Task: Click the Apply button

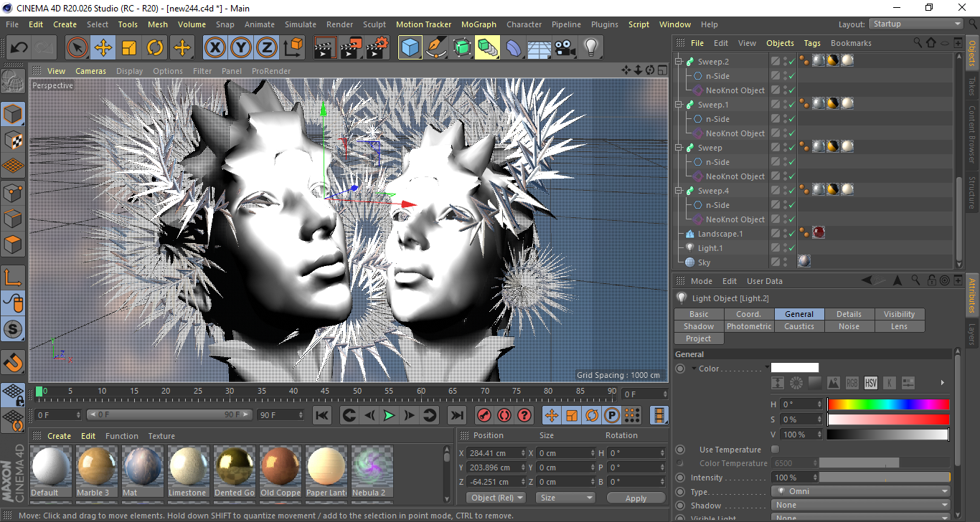Action: [x=636, y=498]
